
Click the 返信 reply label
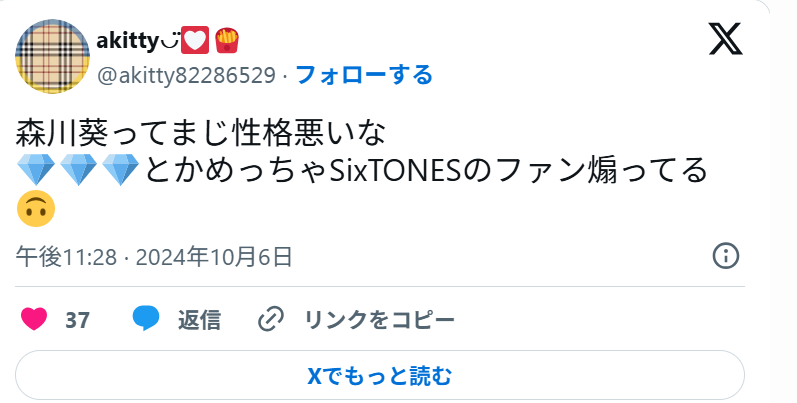pos(199,320)
